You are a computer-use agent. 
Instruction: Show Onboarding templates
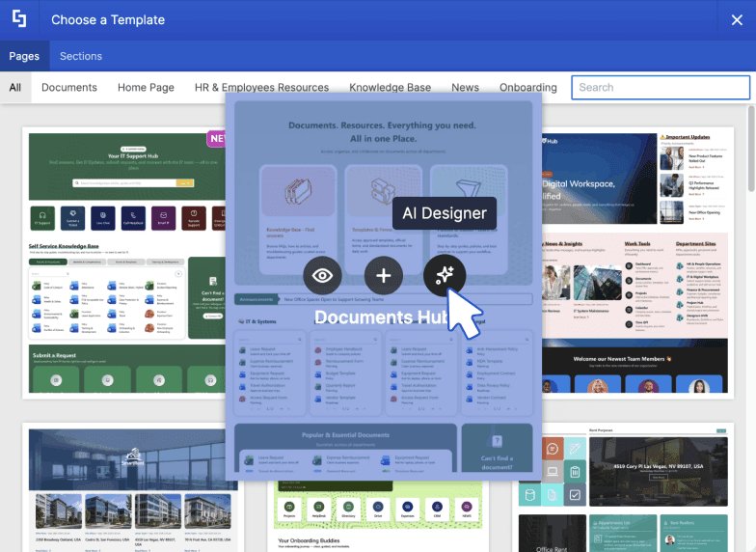tap(528, 87)
